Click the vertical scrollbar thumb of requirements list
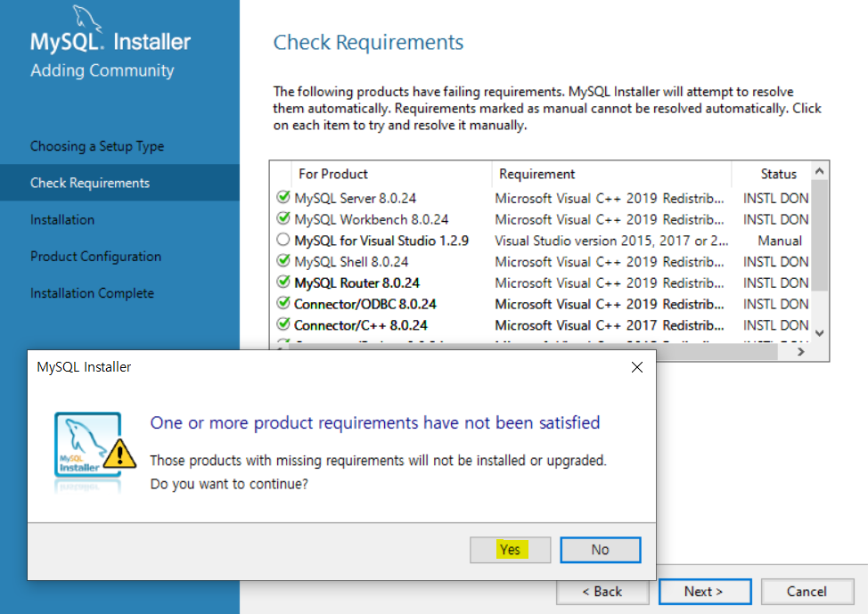868x614 pixels. (x=820, y=235)
